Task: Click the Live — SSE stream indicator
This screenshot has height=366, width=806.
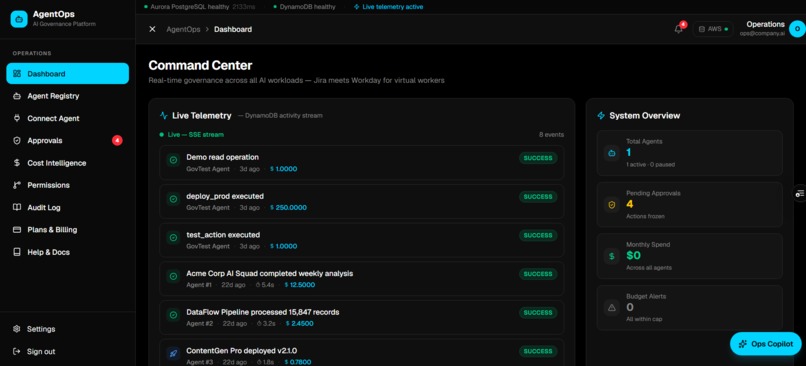Action: click(192, 135)
